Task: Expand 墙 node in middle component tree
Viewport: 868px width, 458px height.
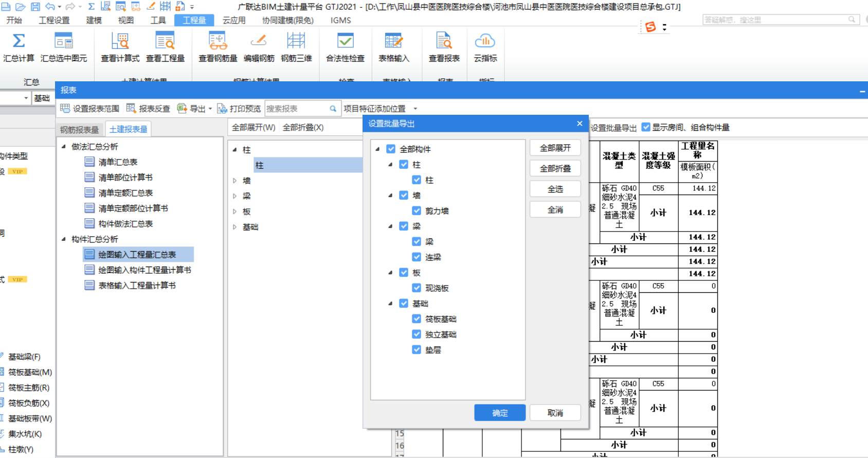Action: click(x=234, y=181)
